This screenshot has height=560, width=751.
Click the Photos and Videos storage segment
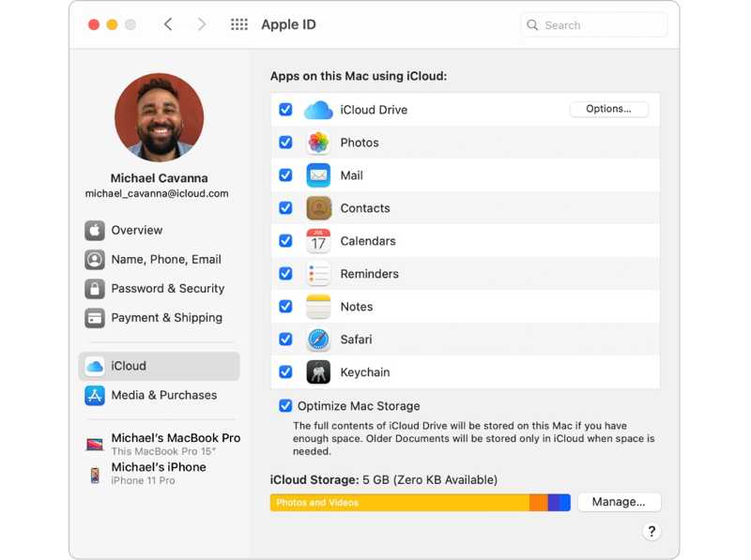pos(400,503)
